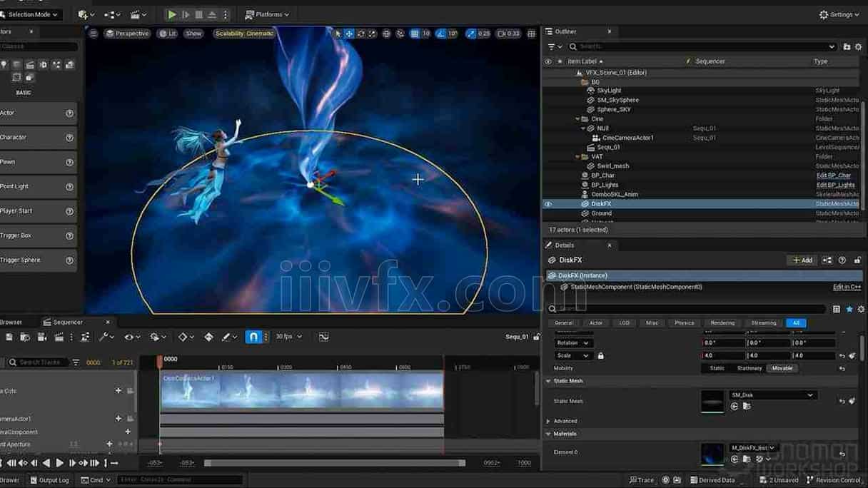Image resolution: width=868 pixels, height=488 pixels.
Task: Open the Settings dropdown at top right
Action: tap(839, 14)
